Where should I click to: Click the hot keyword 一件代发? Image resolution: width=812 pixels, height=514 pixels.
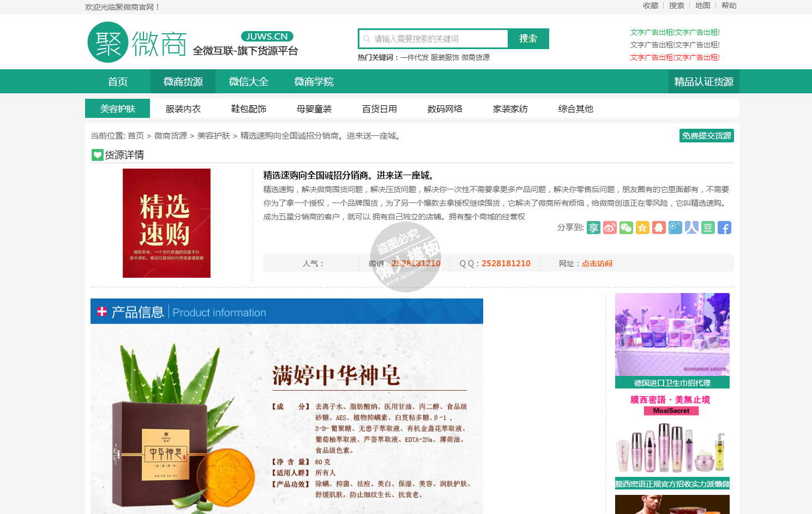tap(414, 57)
